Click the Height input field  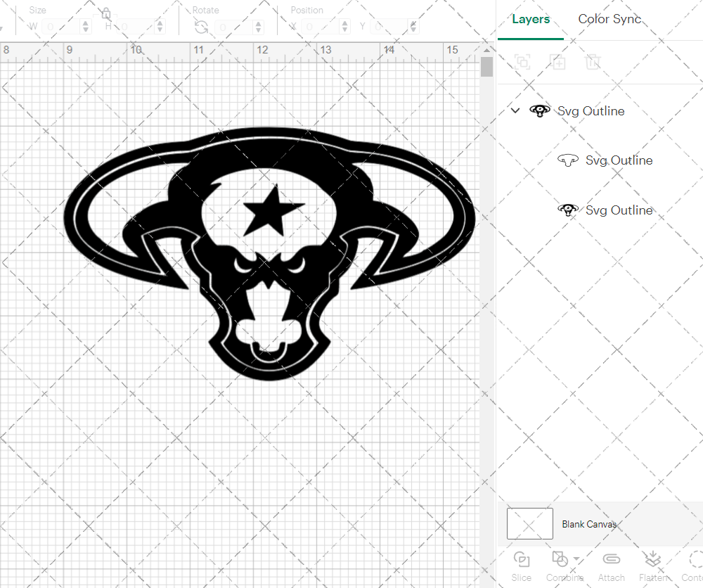(x=137, y=27)
